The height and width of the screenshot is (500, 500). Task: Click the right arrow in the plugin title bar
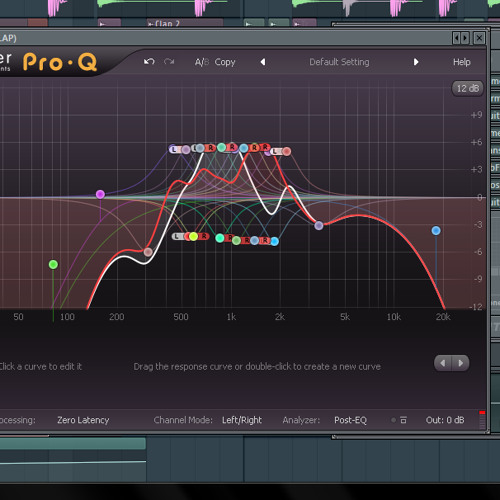[465, 38]
